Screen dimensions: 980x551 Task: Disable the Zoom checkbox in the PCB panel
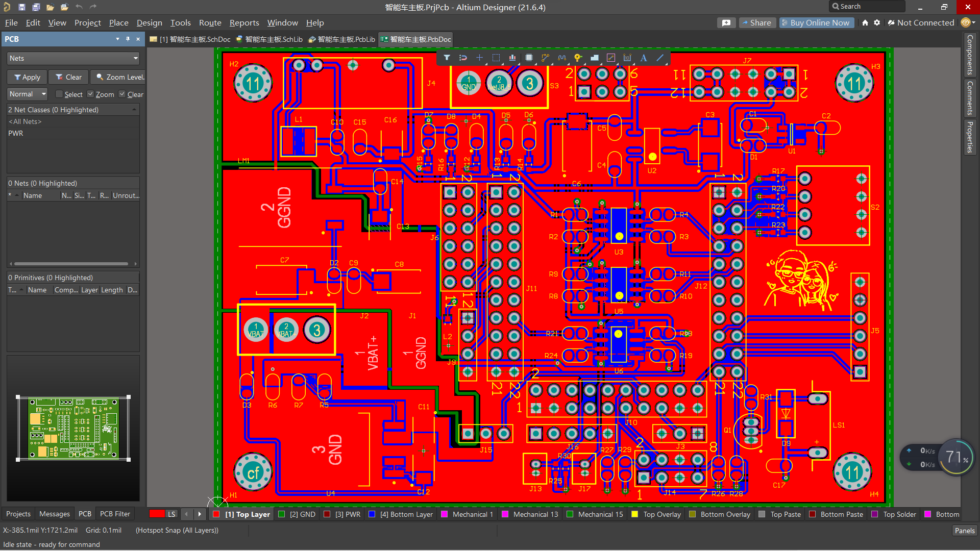90,94
